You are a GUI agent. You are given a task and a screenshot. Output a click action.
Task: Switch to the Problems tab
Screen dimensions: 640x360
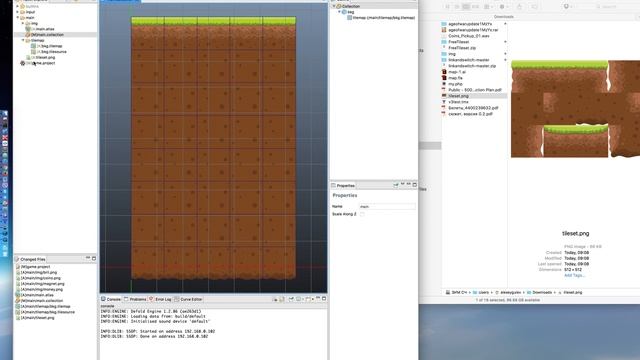click(x=135, y=299)
